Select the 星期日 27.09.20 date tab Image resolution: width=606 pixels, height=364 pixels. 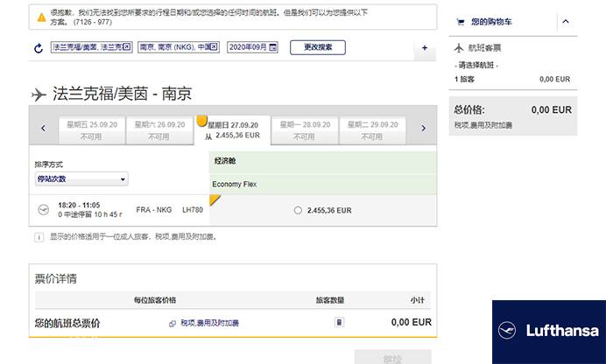tap(232, 130)
